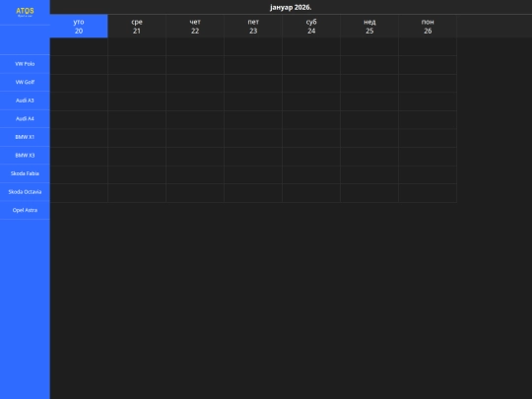Select the BMW X1 row label

click(25, 137)
